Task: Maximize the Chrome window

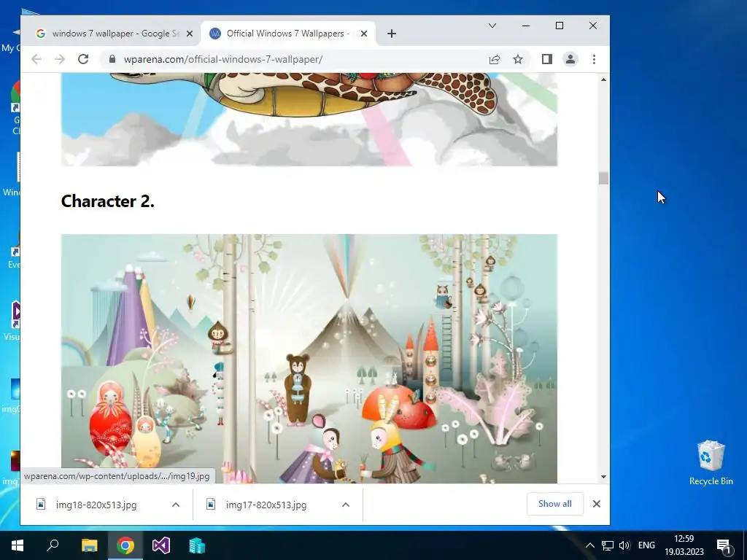Action: tap(560, 26)
